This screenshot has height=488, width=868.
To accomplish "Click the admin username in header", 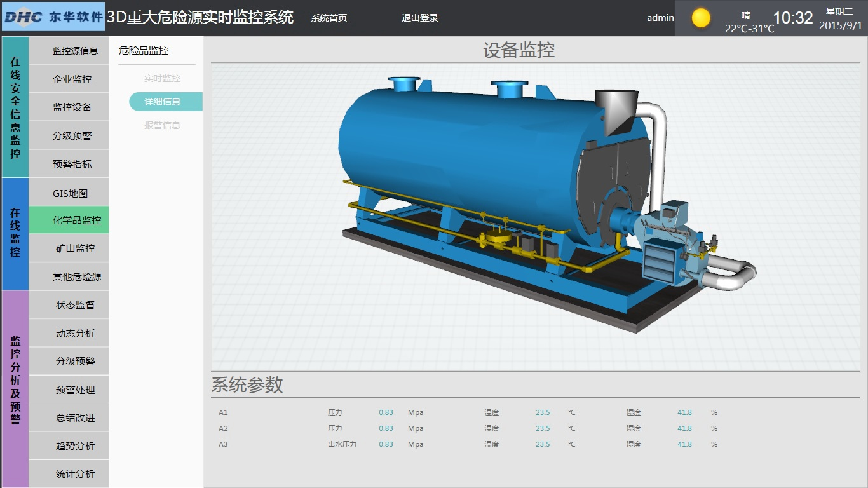I will pyautogui.click(x=660, y=18).
